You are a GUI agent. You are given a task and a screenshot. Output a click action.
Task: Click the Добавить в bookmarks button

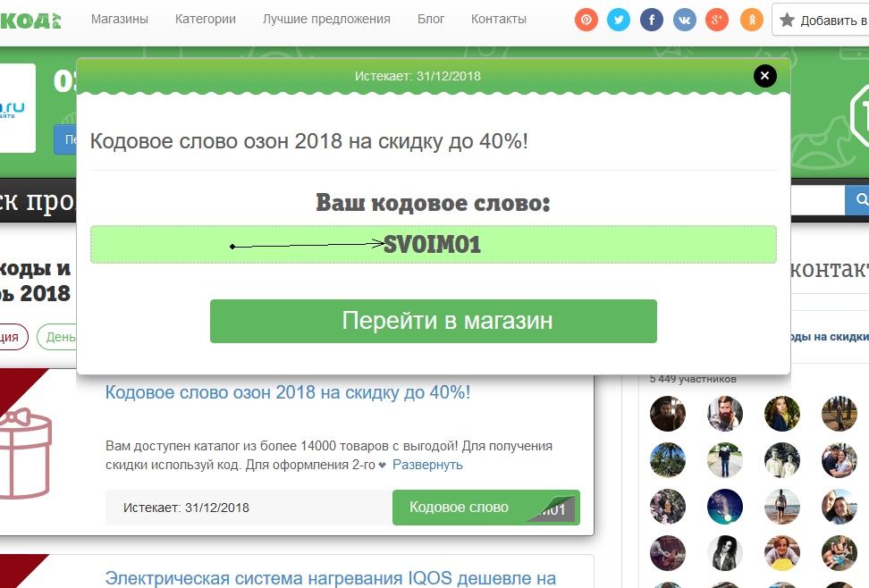[821, 21]
